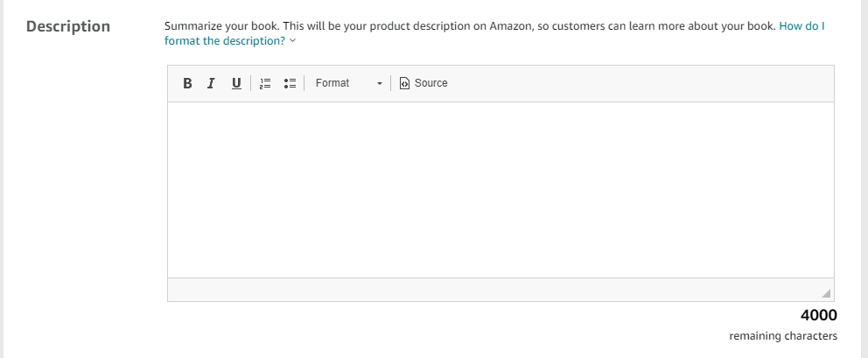The height and width of the screenshot is (358, 868).
Task: Toggle italic text formatting
Action: (211, 83)
